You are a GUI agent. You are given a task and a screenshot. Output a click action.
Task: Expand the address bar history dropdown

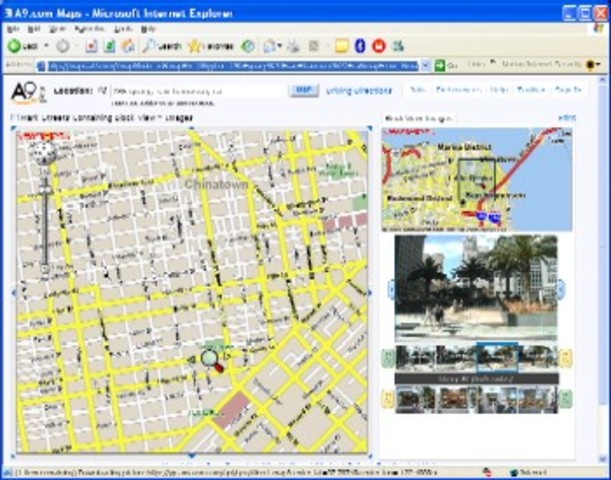pyautogui.click(x=426, y=65)
